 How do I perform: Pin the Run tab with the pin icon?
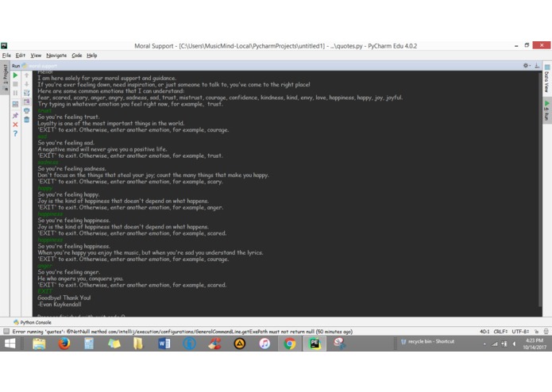coord(15,115)
